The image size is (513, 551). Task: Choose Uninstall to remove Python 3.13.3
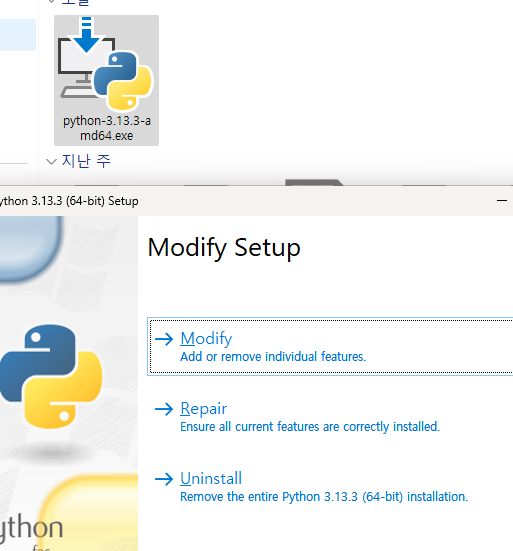(x=211, y=478)
